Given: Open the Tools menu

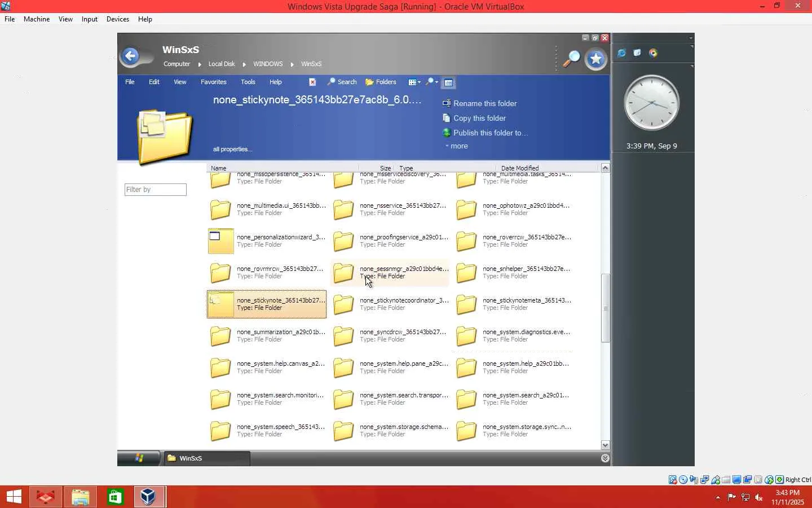Looking at the screenshot, I should [x=248, y=82].
